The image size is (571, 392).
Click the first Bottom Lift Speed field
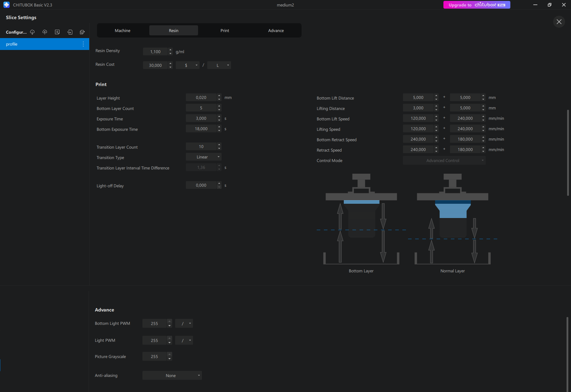tap(418, 118)
